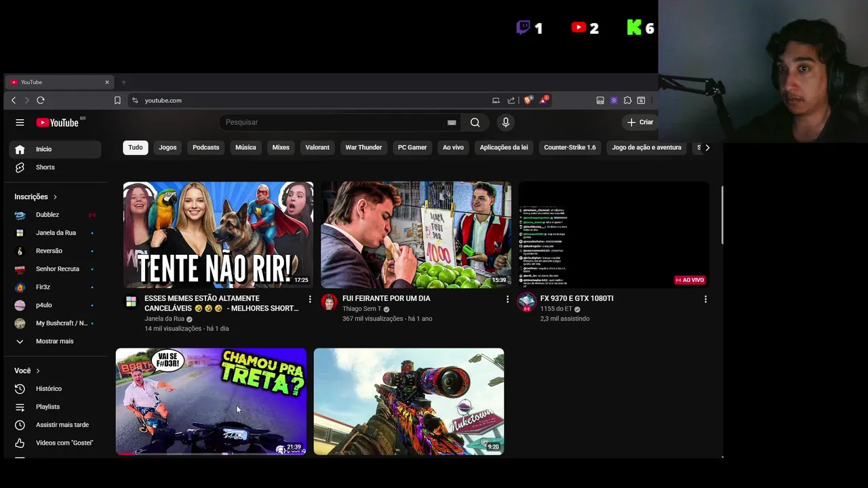The width and height of the screenshot is (868, 488).
Task: Go to Início in the sidebar
Action: tap(55, 149)
